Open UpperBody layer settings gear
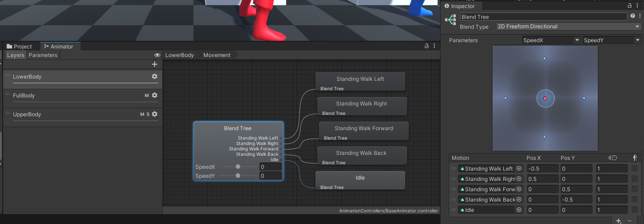Image resolution: width=644 pixels, height=224 pixels. coord(155,114)
